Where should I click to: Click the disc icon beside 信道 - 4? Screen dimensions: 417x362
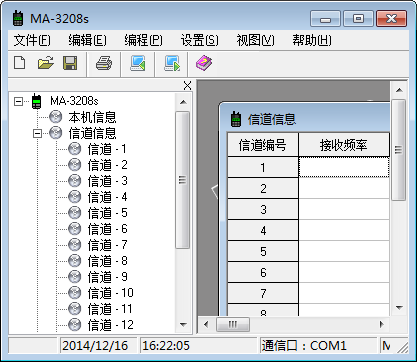coord(75,197)
